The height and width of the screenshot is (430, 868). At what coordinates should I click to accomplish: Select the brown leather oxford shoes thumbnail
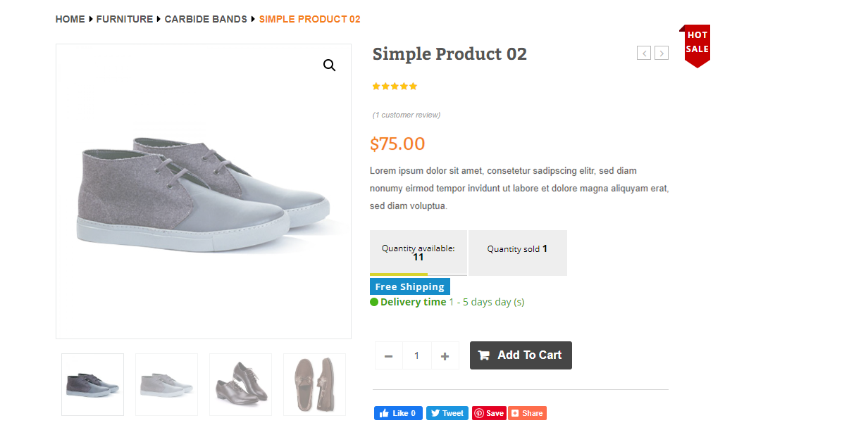tap(240, 384)
